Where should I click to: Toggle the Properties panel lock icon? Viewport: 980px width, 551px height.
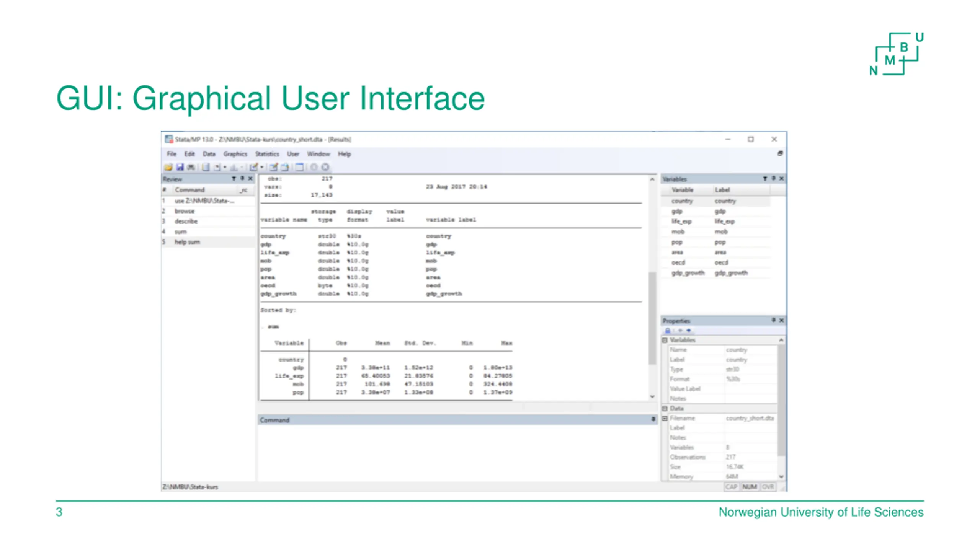pyautogui.click(x=668, y=331)
